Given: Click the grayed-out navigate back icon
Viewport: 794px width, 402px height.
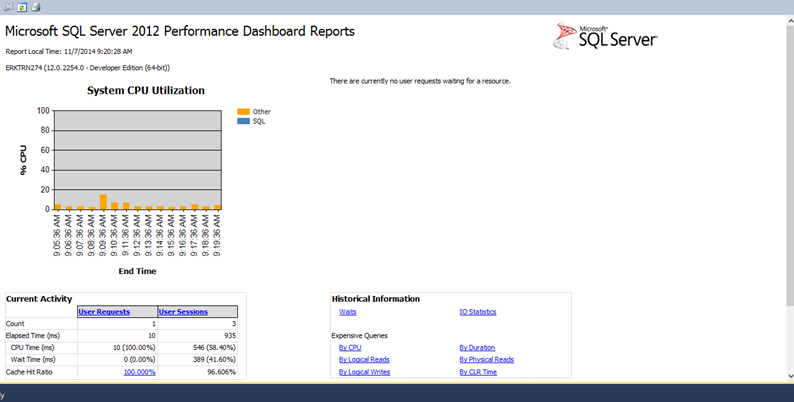Looking at the screenshot, I should 9,7.
